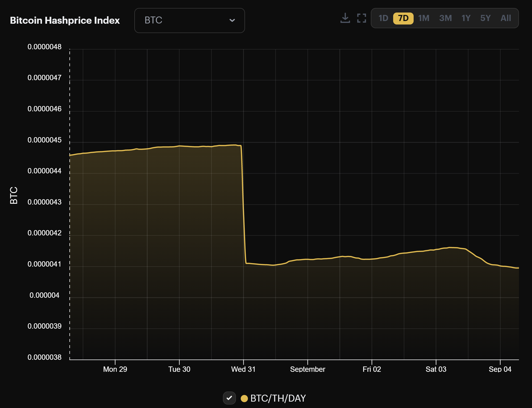
Task: Click the 0.000004 y-axis value
Action: click(44, 295)
